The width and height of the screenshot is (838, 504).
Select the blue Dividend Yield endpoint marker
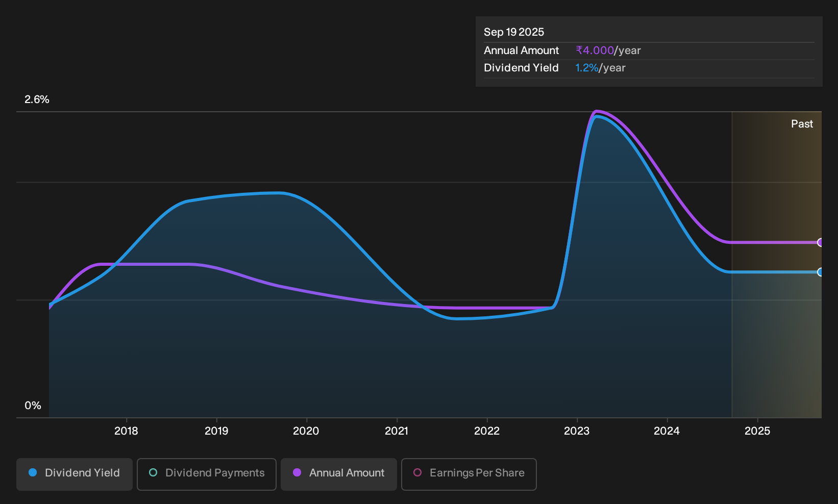[x=820, y=272]
